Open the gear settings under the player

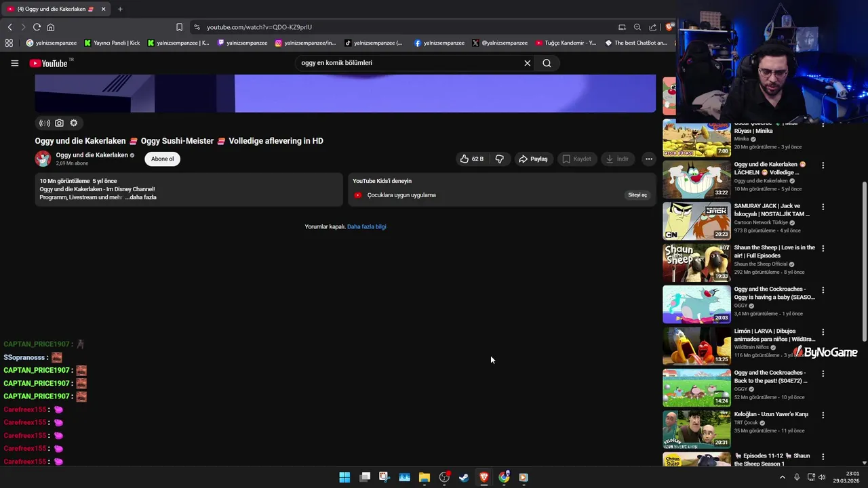click(74, 123)
